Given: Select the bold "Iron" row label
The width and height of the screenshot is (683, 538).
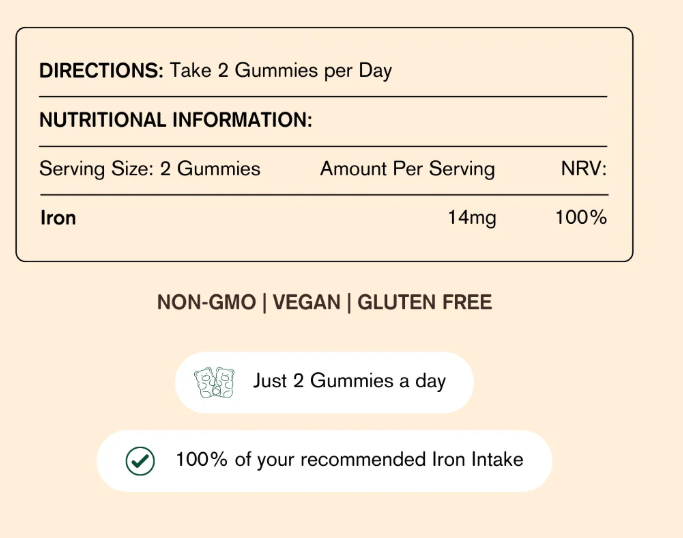Looking at the screenshot, I should pyautogui.click(x=58, y=217).
